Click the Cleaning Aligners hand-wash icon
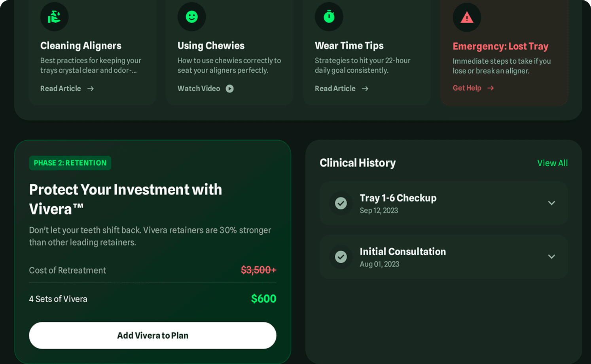The image size is (591, 364). pos(54,17)
